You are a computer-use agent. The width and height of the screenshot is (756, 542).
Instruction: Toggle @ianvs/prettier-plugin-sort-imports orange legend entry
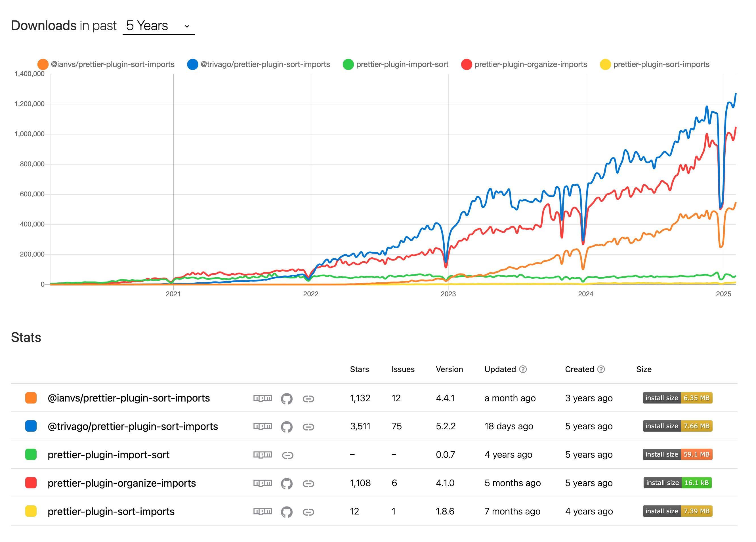[106, 64]
